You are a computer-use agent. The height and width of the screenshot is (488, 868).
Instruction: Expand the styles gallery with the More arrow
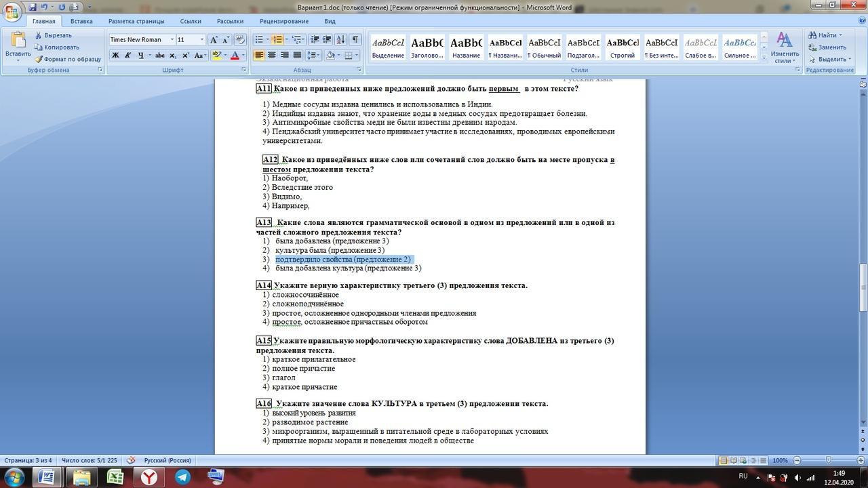(x=764, y=58)
